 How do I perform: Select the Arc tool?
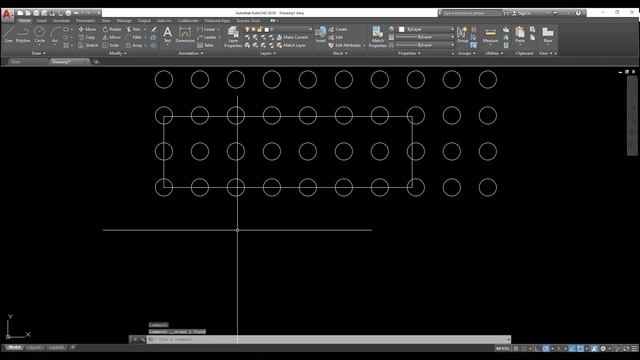(55, 35)
